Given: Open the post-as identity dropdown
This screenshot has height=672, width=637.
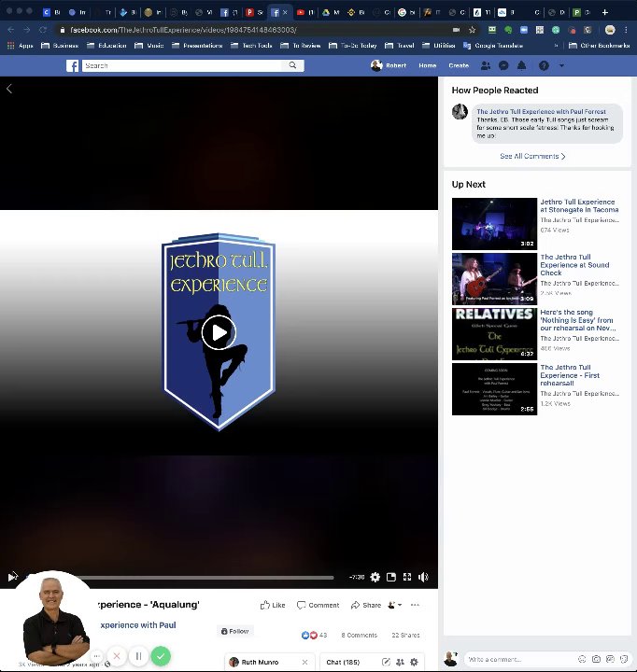Looking at the screenshot, I should click(395, 605).
